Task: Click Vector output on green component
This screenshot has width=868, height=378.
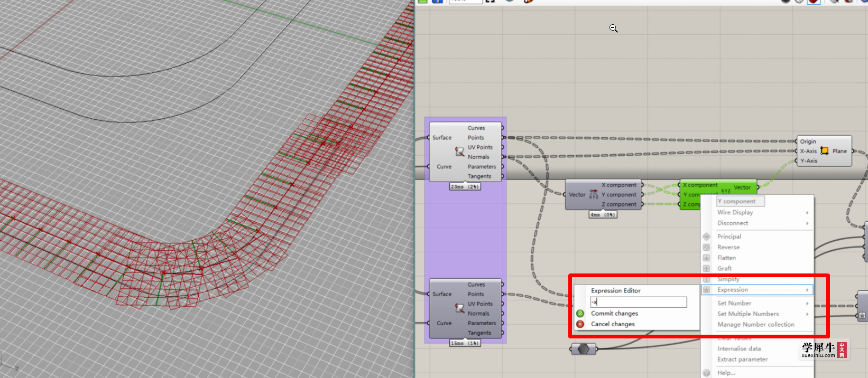Action: [742, 187]
